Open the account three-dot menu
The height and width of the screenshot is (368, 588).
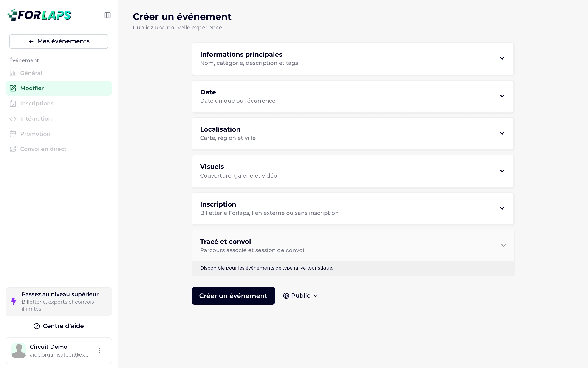click(100, 351)
